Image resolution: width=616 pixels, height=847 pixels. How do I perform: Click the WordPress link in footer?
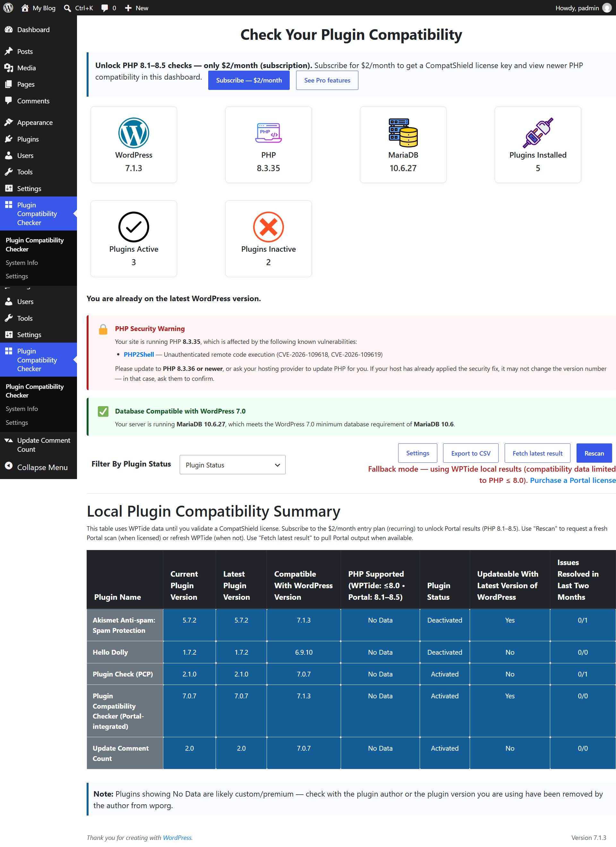click(177, 838)
